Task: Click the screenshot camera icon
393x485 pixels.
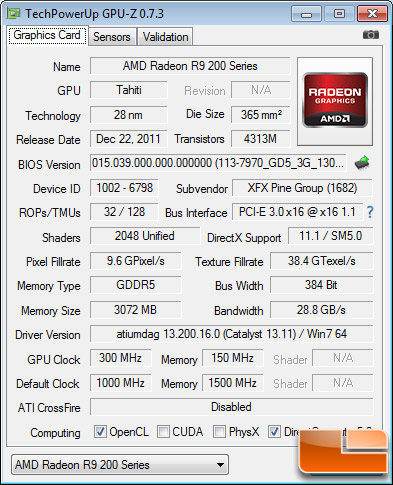Action: (x=371, y=35)
